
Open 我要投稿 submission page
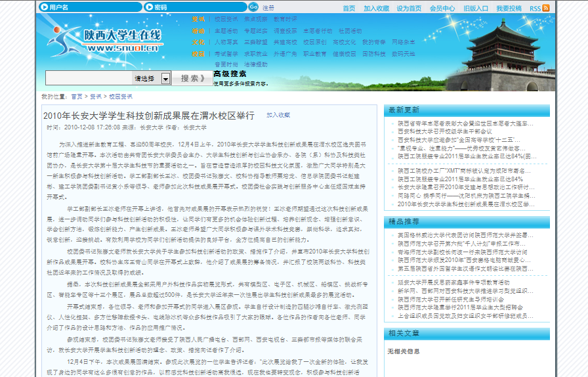(509, 9)
